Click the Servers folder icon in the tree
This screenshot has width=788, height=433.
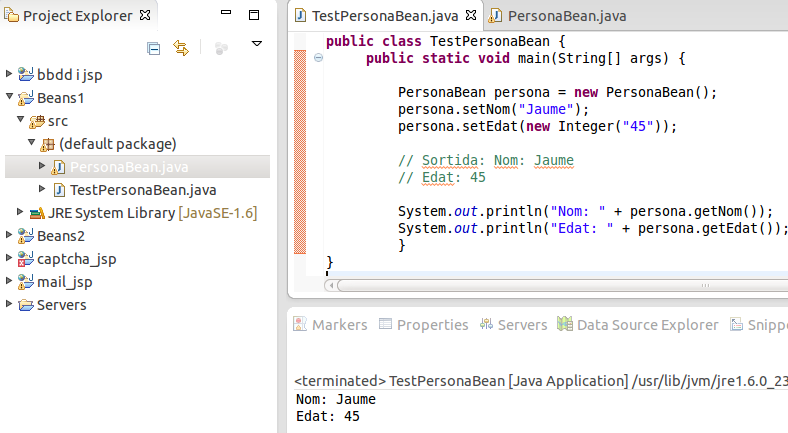click(25, 305)
